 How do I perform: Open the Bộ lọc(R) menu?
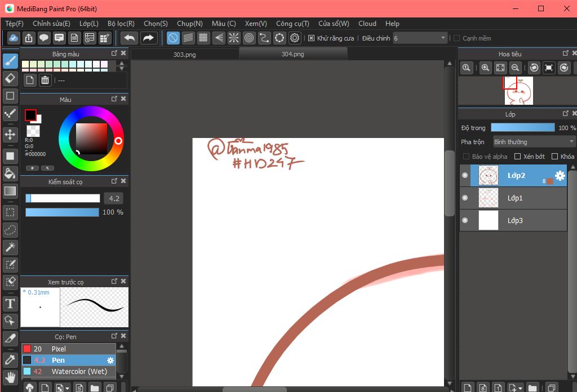pos(121,24)
